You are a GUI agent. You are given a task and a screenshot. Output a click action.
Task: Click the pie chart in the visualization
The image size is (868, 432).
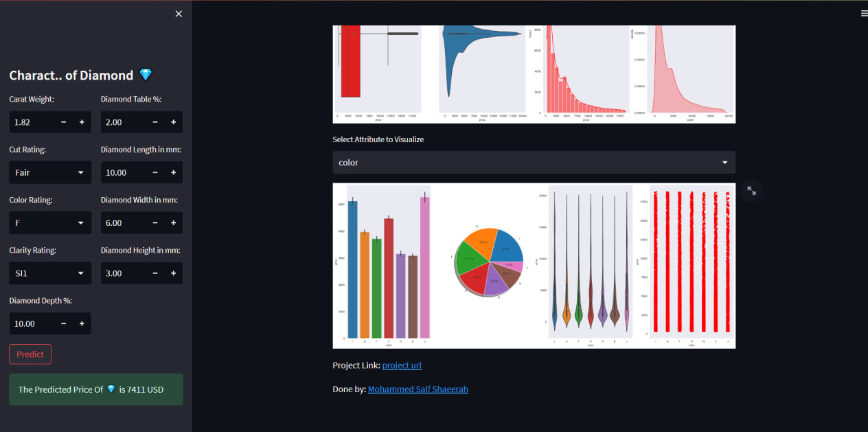click(x=488, y=262)
